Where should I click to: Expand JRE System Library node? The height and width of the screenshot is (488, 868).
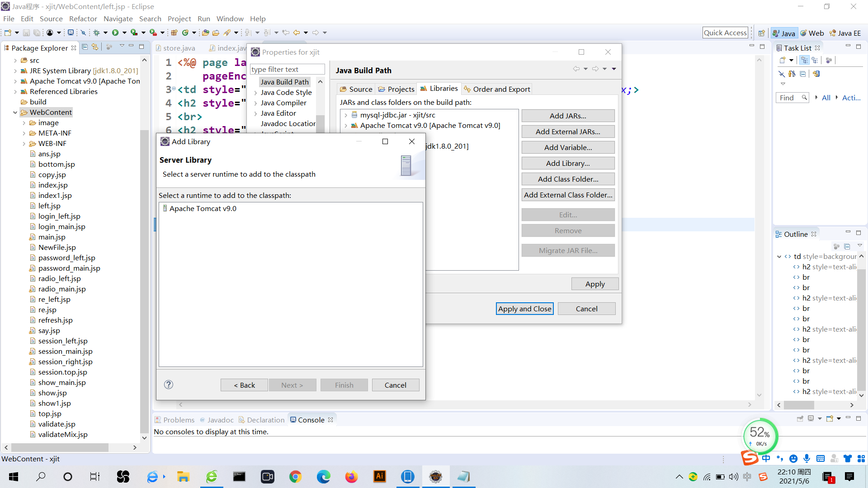tap(15, 71)
